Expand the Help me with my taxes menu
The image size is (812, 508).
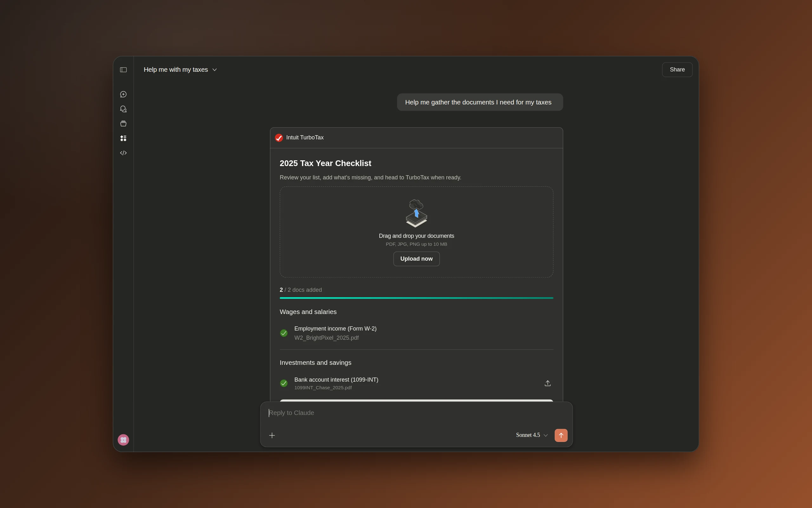[180, 70]
